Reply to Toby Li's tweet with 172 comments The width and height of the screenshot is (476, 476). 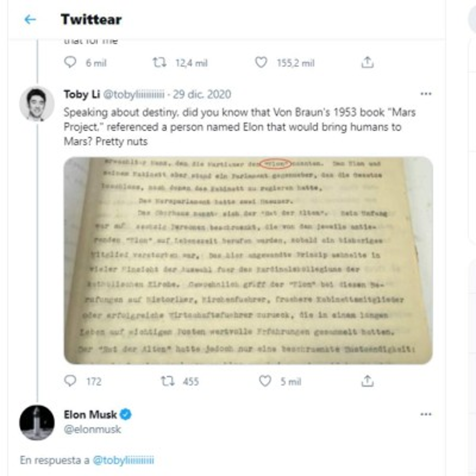pyautogui.click(x=70, y=381)
